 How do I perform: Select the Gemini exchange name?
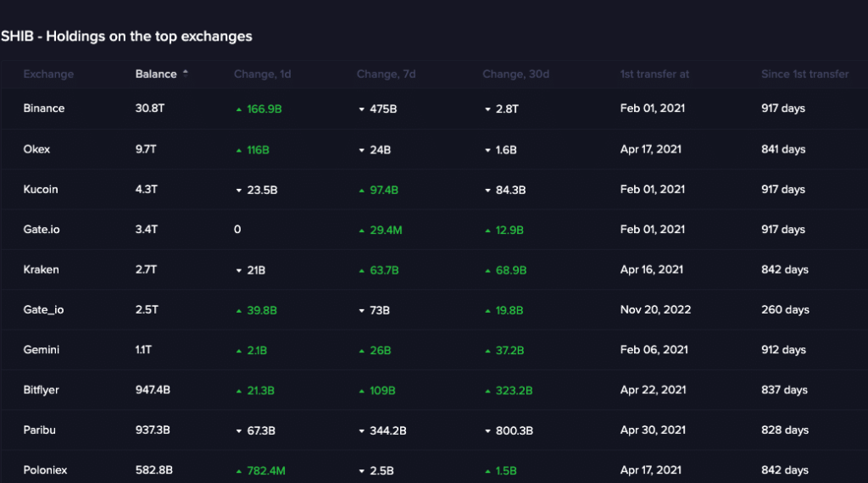tap(42, 350)
